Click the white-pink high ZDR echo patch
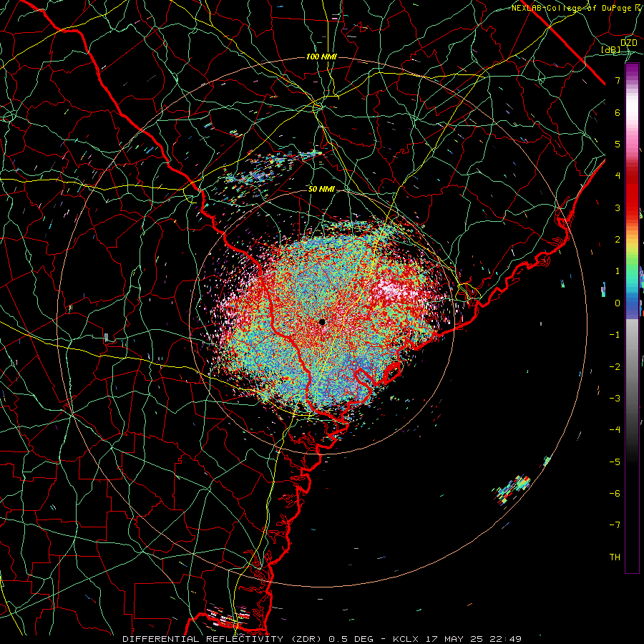The image size is (644, 644). click(x=392, y=289)
